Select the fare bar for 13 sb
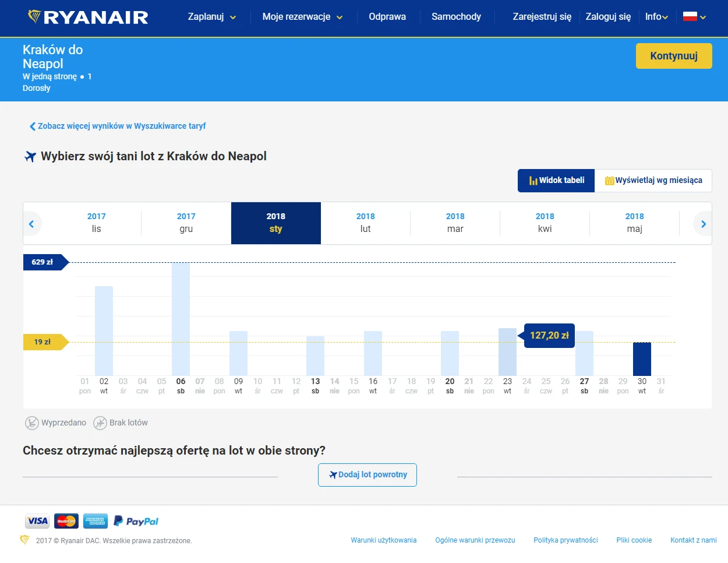The image size is (728, 563). coord(315,356)
